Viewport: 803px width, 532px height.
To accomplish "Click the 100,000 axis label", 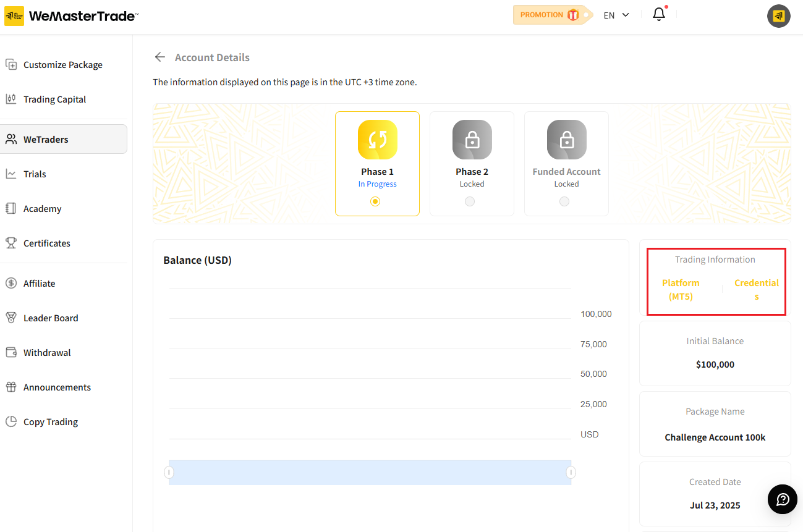I will click(x=596, y=314).
